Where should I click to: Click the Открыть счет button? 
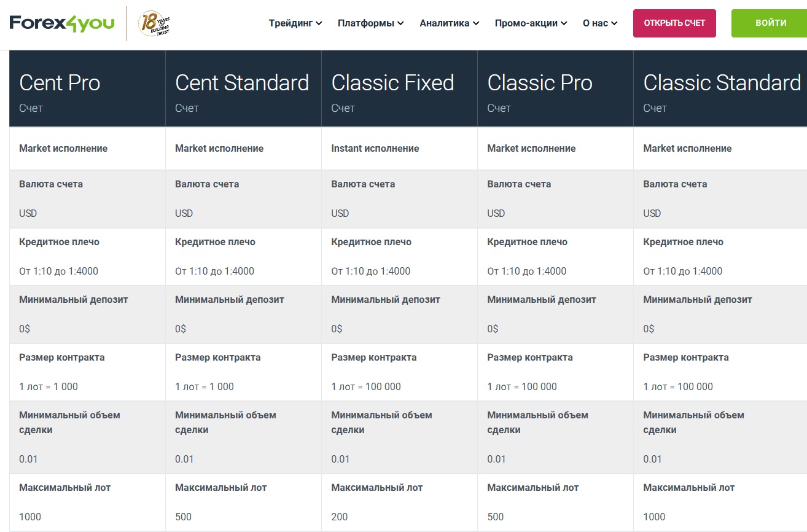674,23
